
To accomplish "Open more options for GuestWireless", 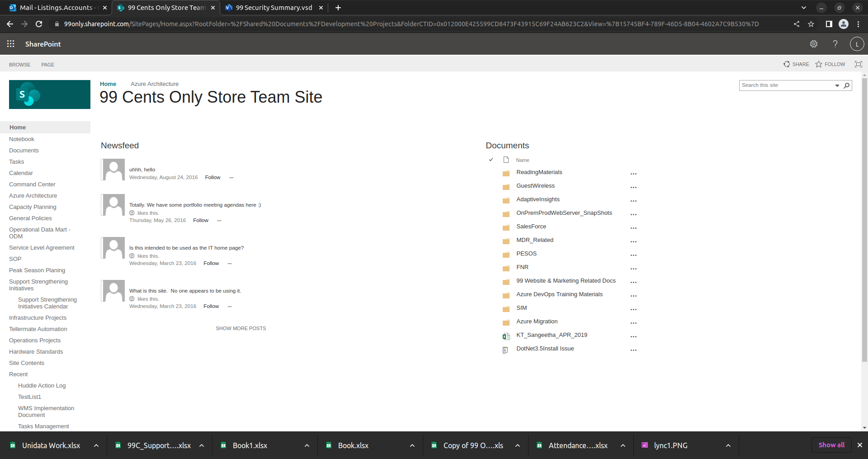I will [633, 187].
